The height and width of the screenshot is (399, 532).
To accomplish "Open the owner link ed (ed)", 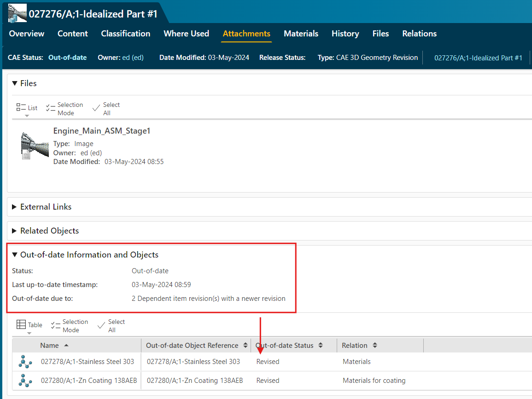I will [x=132, y=58].
